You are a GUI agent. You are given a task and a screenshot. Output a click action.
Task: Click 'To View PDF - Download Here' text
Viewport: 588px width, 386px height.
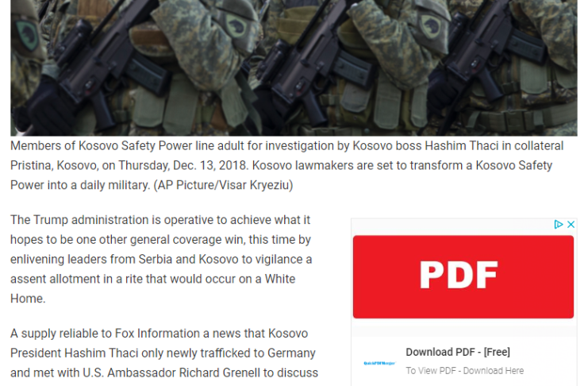(465, 371)
